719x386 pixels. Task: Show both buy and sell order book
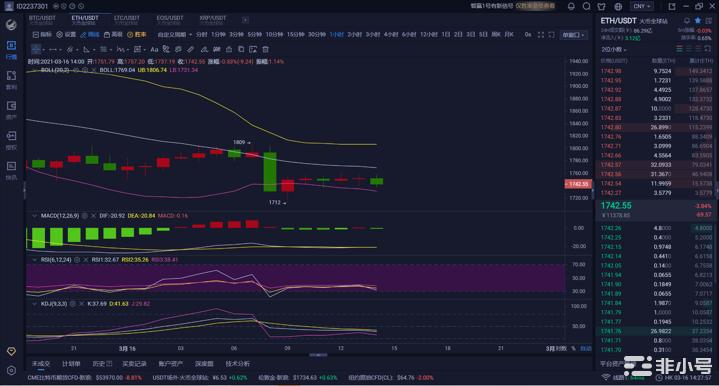(x=680, y=49)
